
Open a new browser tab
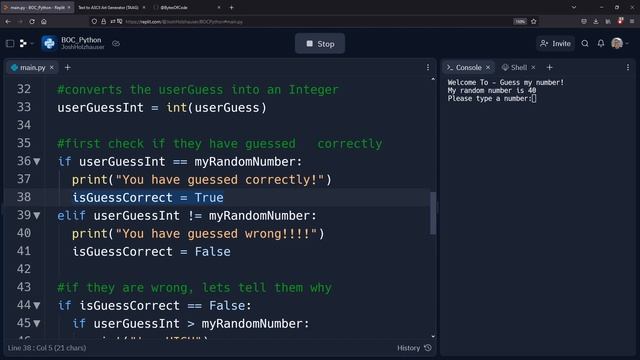[x=231, y=7]
